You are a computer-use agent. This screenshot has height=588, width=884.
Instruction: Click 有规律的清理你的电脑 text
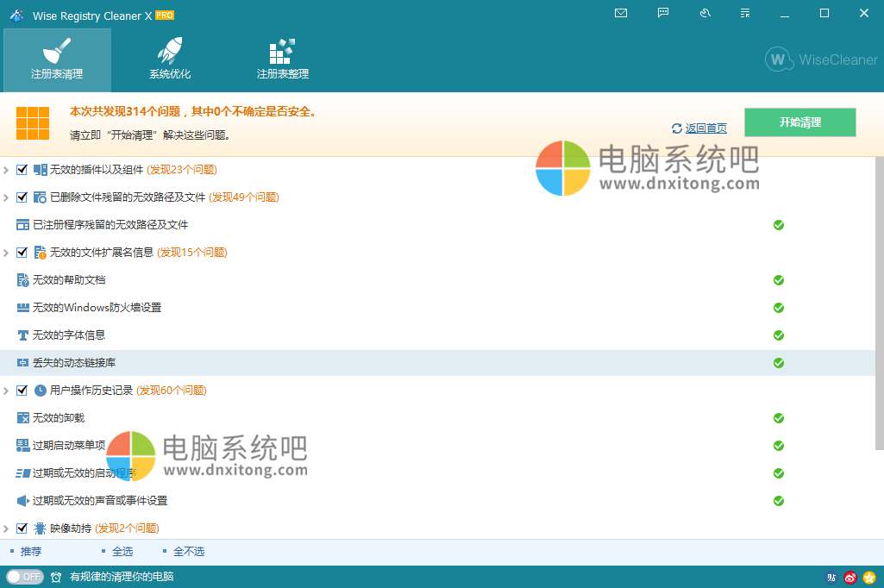tap(122, 577)
